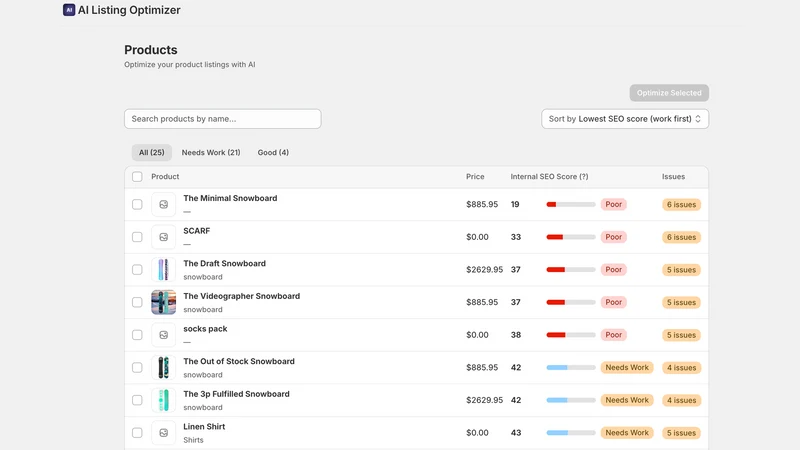Image resolution: width=800 pixels, height=450 pixels.
Task: Click the 6 issues badge for The Minimal Snowboard
Action: tap(681, 205)
